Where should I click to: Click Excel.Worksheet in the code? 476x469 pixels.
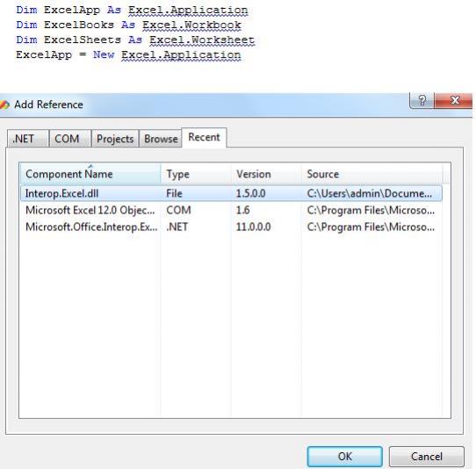202,40
